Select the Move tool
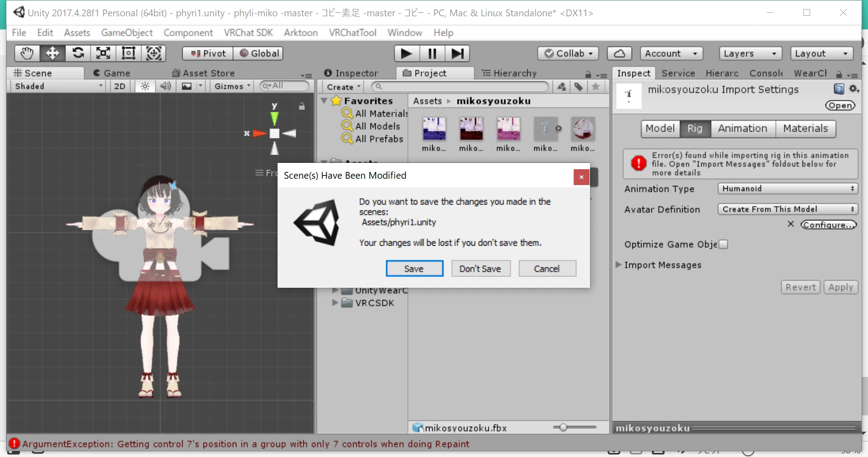Viewport: 868px width, 457px height. coord(52,53)
